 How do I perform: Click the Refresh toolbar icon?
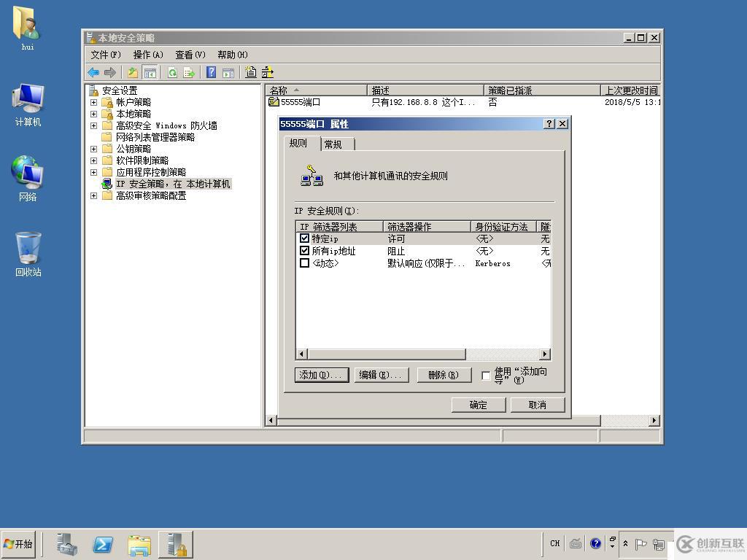[x=172, y=72]
